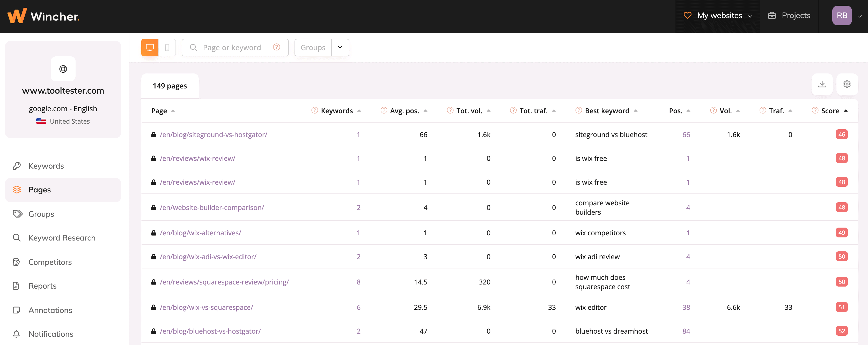Image resolution: width=868 pixels, height=345 pixels.
Task: Click lock icon of siteground-vs-hostgator row
Action: coord(153,135)
